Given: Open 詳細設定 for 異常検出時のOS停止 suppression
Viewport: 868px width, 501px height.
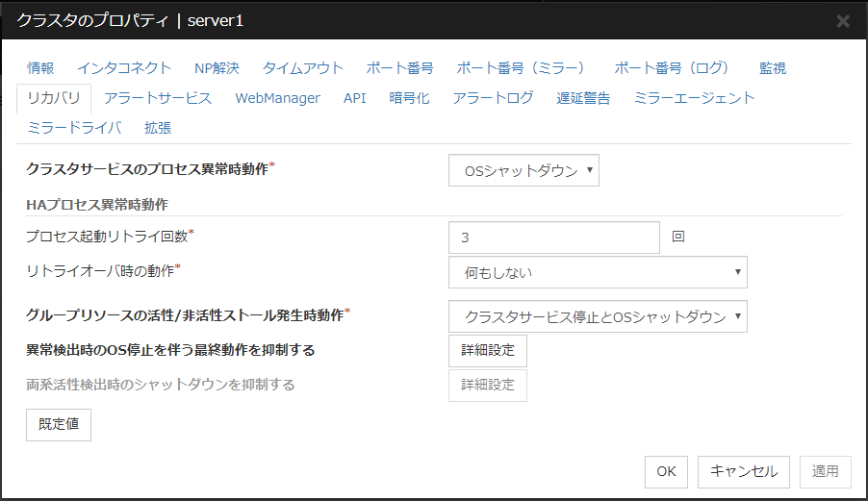Looking at the screenshot, I should point(488,351).
